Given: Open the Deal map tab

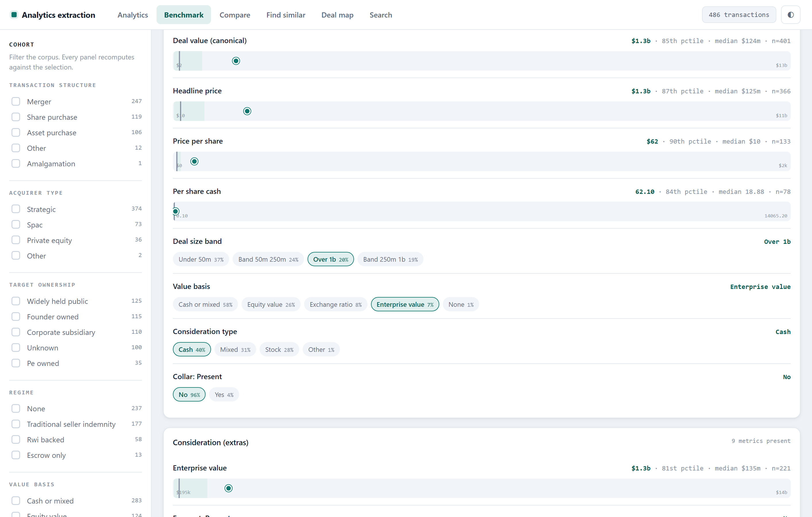Looking at the screenshot, I should (x=337, y=15).
